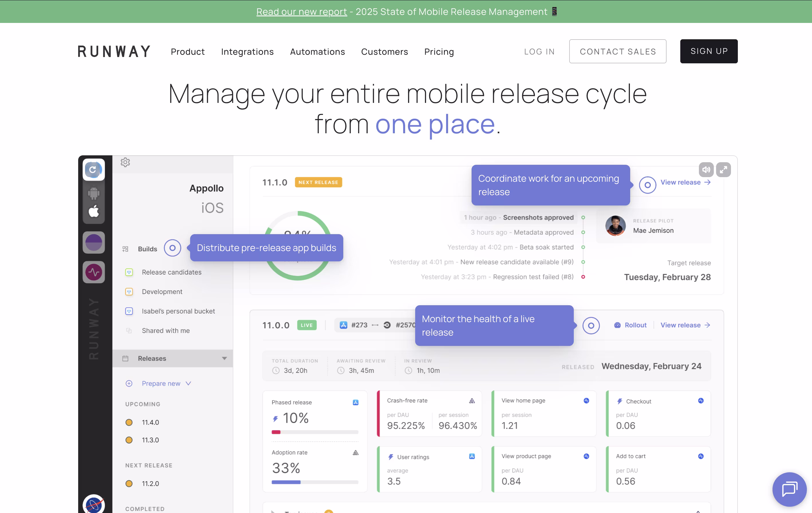Screen dimensions: 812x513
Task: Click the hotspot next to Builds
Action: pyautogui.click(x=172, y=248)
